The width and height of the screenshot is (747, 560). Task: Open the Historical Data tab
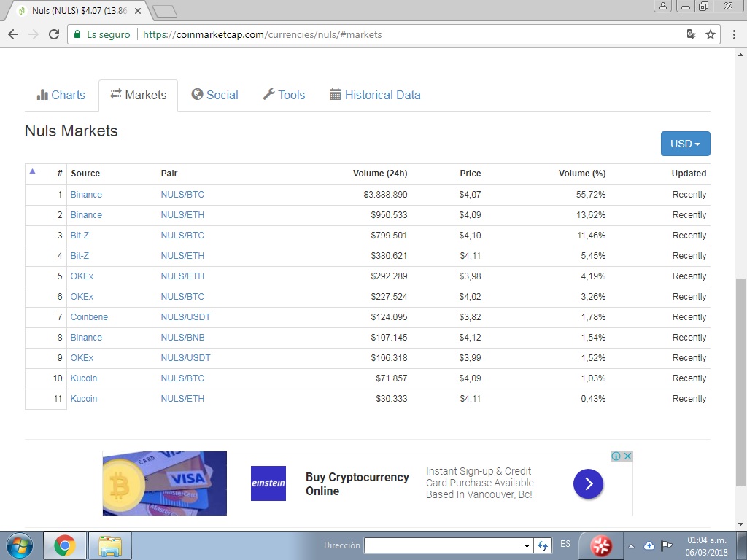375,95
